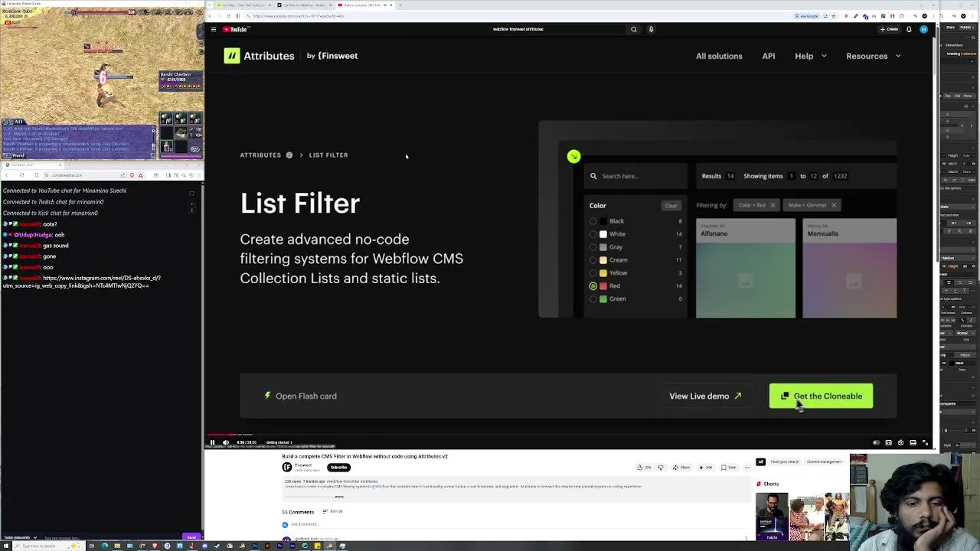Click the Clear button beside Color

point(671,205)
